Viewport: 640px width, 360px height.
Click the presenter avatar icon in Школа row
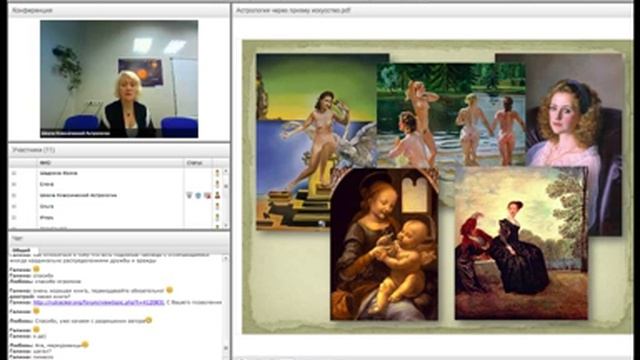click(218, 196)
